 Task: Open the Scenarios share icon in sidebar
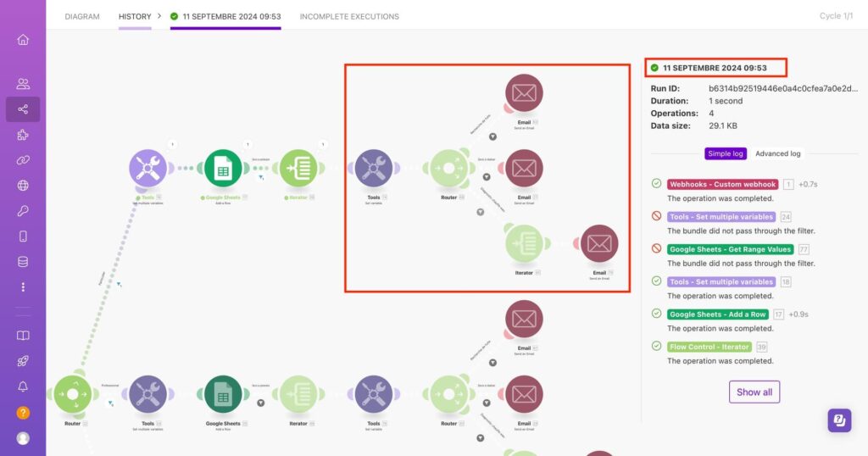pos(23,109)
